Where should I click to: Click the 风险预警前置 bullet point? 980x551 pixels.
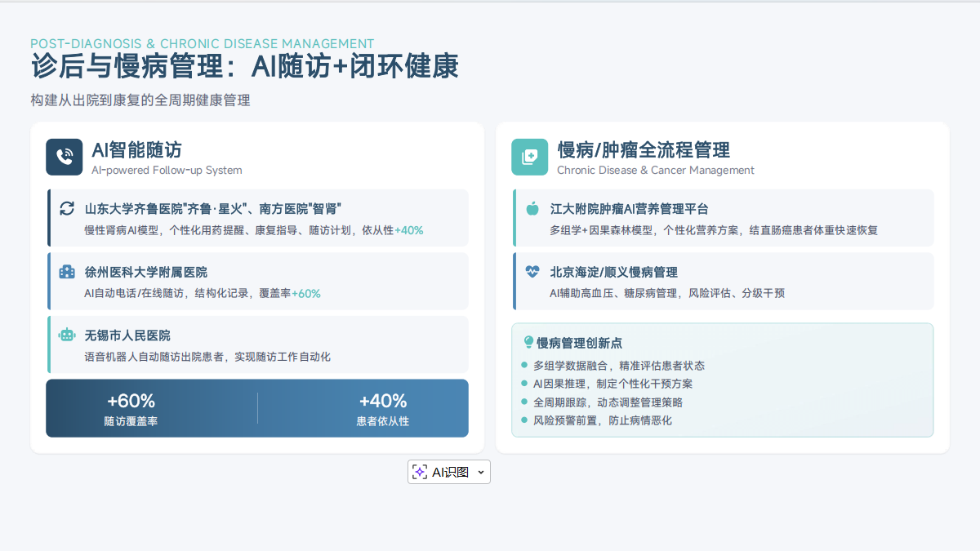(602, 420)
